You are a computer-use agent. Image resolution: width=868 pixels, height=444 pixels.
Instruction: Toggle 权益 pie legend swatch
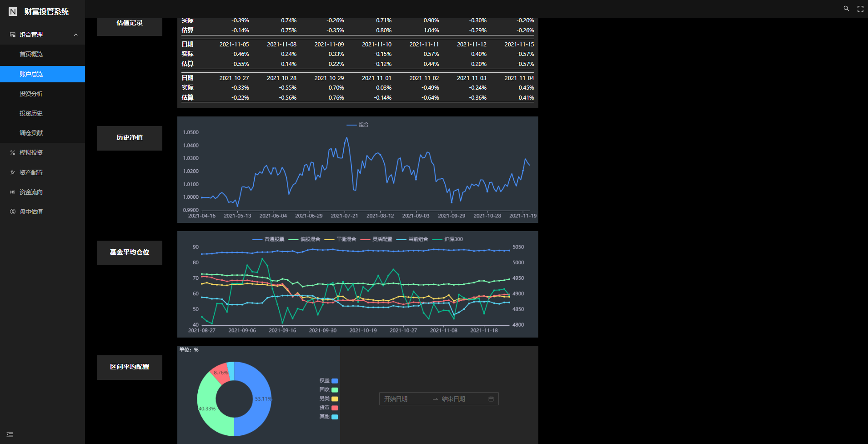[x=335, y=381]
